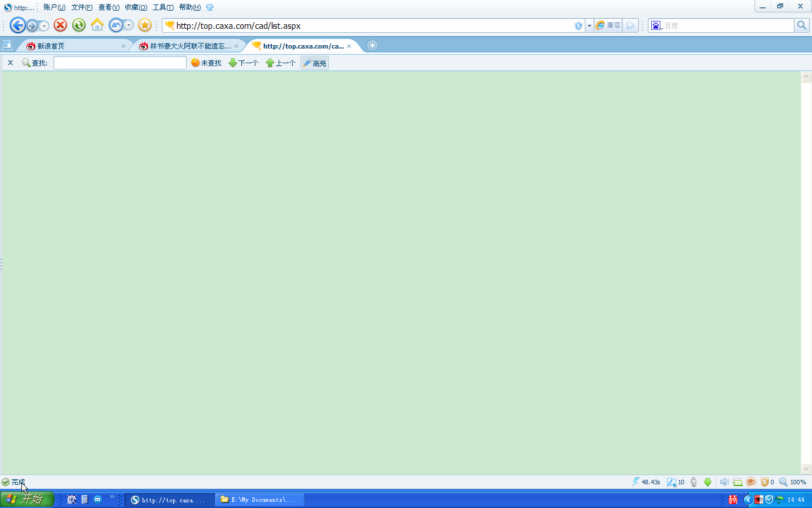Go to the home page icon

[98, 25]
